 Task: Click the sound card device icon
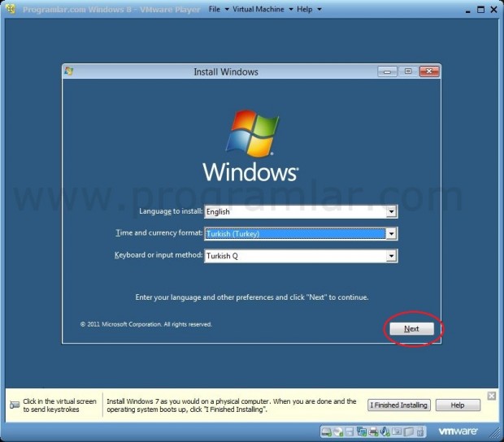pos(385,431)
